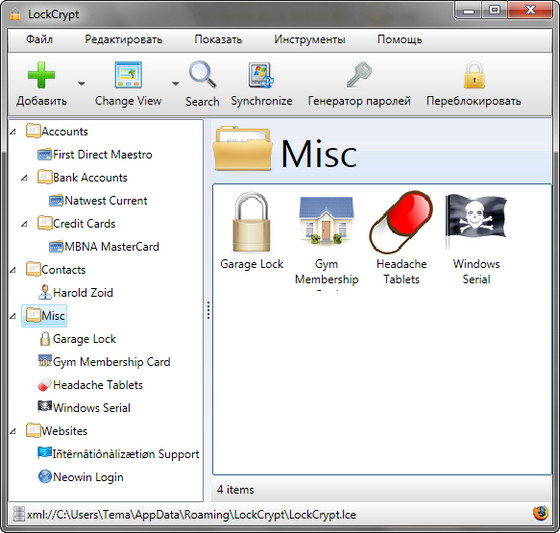The width and height of the screenshot is (560, 533).
Task: Collapse the Websites folder triangle
Action: click(13, 431)
